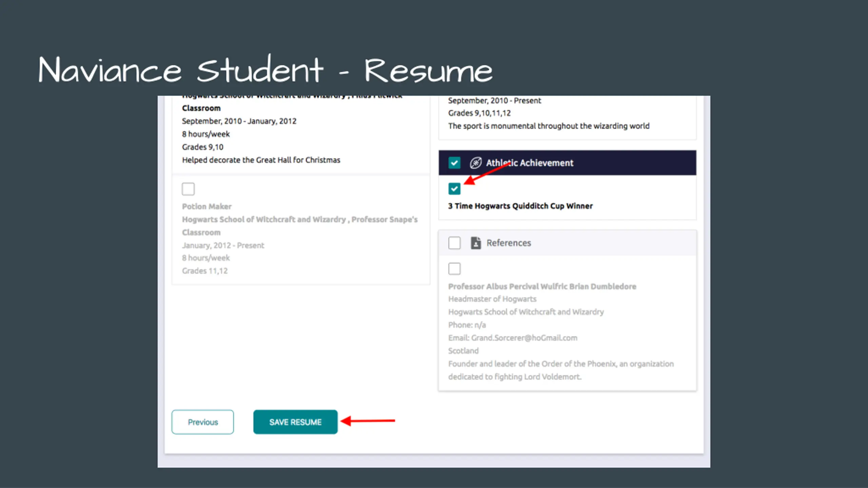Enable the References section checkbox

click(454, 243)
